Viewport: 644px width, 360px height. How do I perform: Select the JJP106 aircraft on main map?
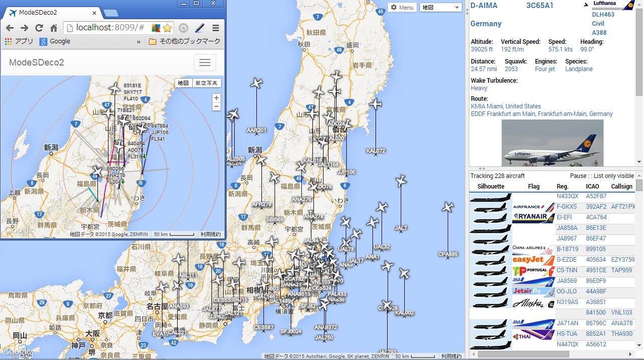tap(346, 125)
